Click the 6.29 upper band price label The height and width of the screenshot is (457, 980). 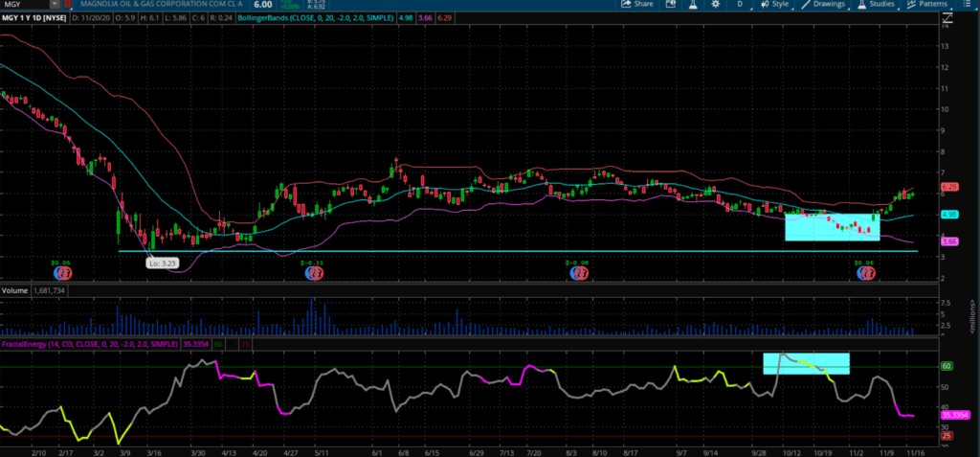[x=948, y=187]
